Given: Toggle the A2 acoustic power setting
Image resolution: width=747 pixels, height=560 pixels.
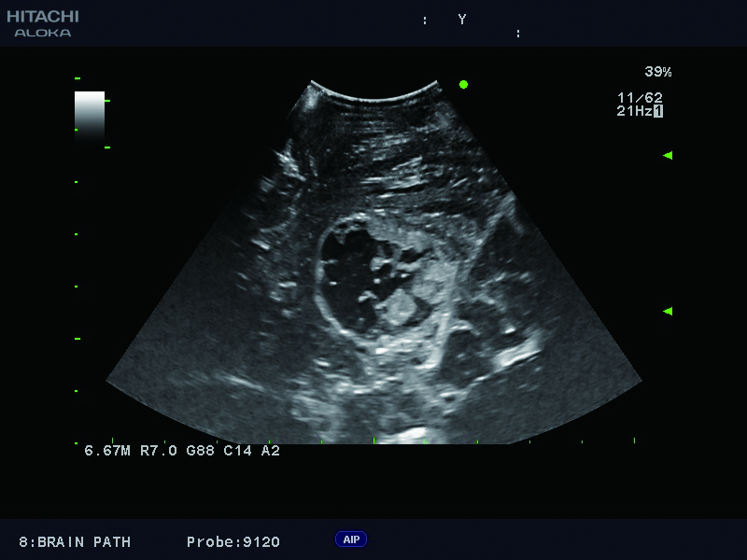Looking at the screenshot, I should (271, 449).
